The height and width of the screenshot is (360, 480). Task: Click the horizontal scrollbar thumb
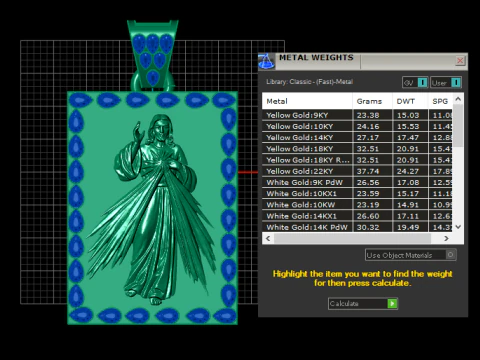(352, 238)
